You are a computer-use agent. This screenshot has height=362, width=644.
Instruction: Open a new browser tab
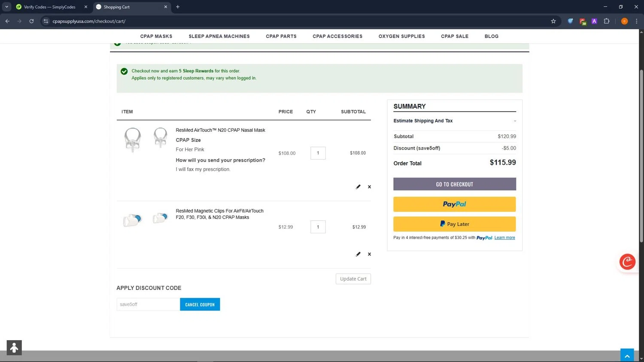coord(178,7)
